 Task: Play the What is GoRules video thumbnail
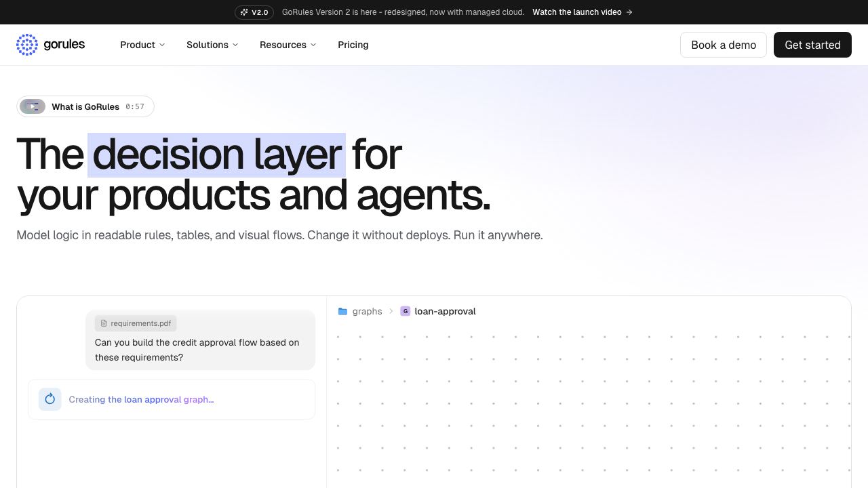[33, 106]
